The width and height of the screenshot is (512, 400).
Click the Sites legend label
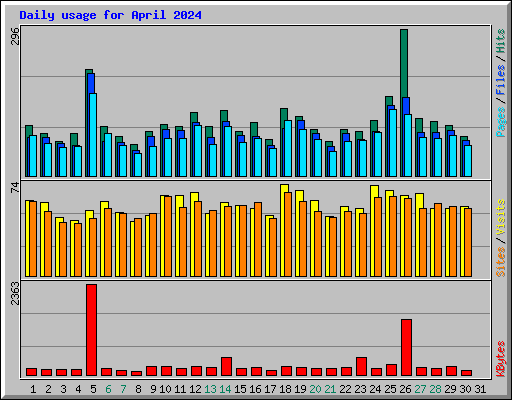tap(501, 262)
